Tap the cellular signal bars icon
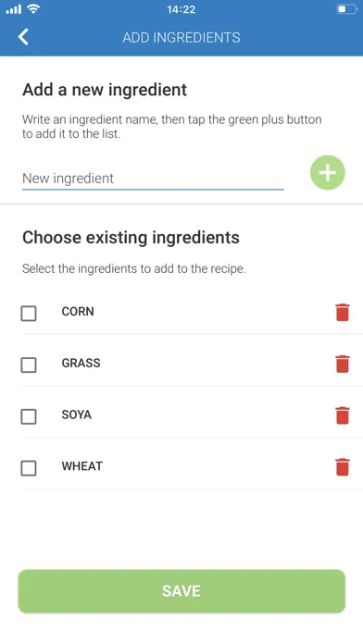The image size is (363, 644). point(14,9)
